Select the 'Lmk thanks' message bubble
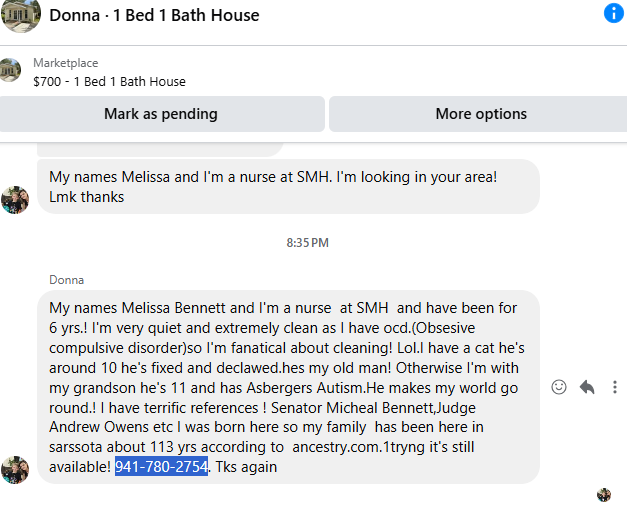This screenshot has height=507, width=627. pyautogui.click(x=288, y=187)
